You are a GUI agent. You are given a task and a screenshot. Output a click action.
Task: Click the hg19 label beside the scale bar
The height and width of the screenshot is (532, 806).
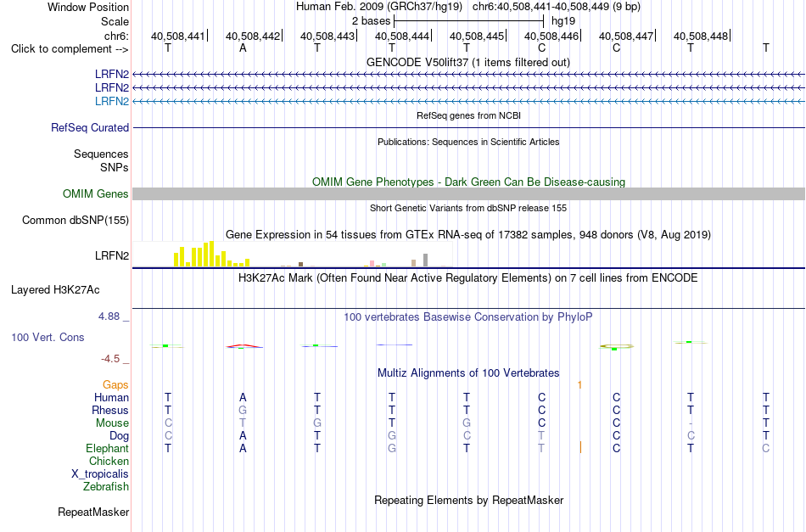[x=563, y=21]
